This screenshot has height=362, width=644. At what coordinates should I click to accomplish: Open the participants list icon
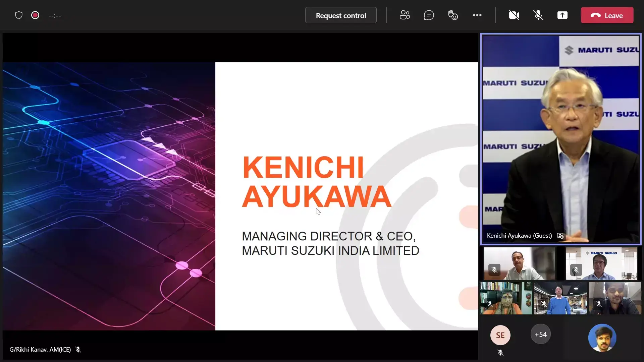(405, 15)
